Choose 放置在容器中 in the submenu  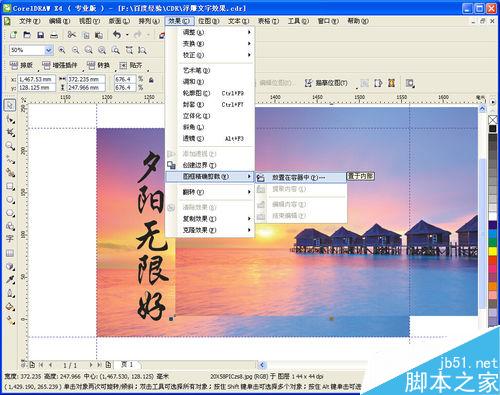300,177
